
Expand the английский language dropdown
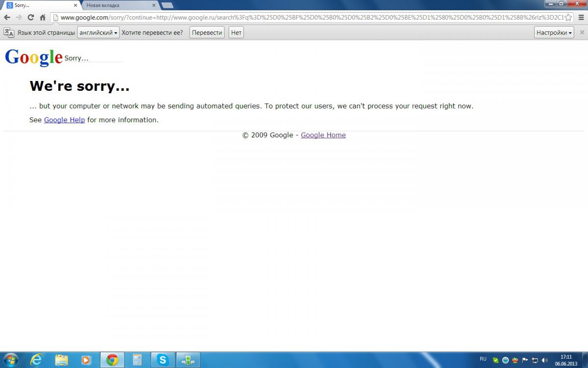[98, 33]
